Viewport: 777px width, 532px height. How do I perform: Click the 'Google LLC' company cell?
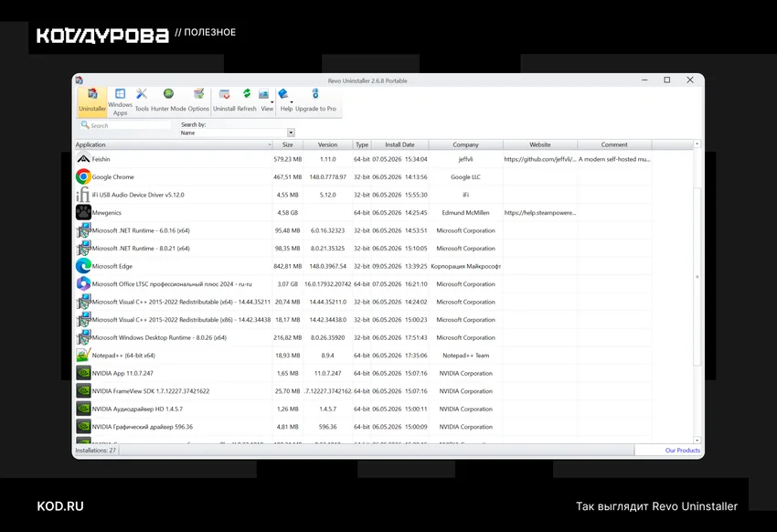tap(466, 176)
